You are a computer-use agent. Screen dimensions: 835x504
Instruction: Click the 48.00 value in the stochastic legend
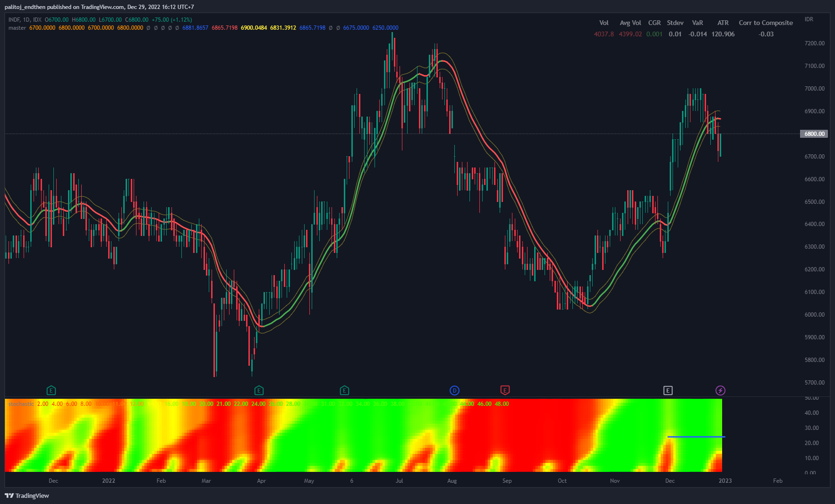coord(502,404)
